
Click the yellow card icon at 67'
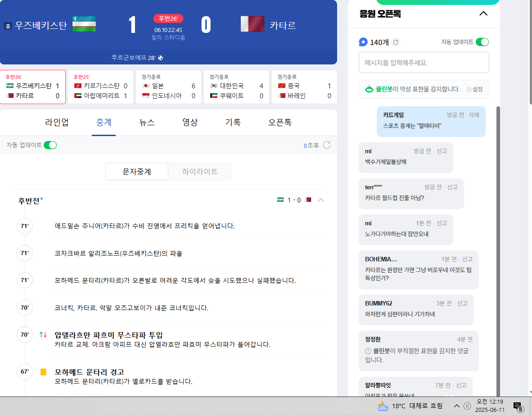click(x=43, y=372)
